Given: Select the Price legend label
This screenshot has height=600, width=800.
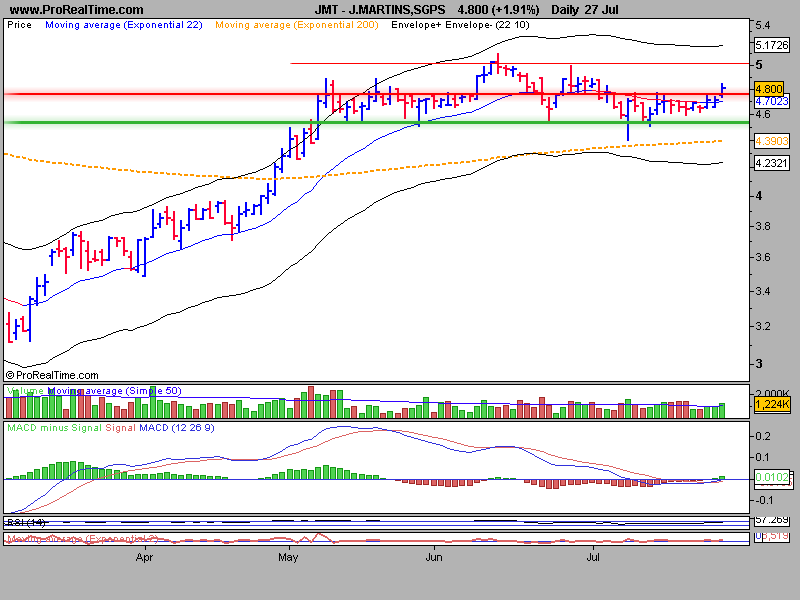Looking at the screenshot, I should pos(19,25).
